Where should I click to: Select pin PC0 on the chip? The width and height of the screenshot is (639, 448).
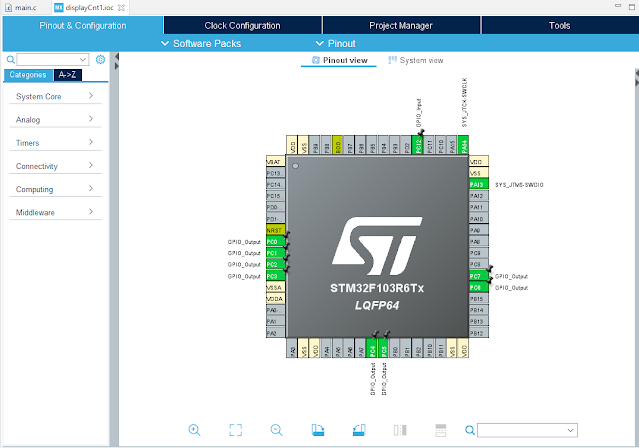point(275,242)
